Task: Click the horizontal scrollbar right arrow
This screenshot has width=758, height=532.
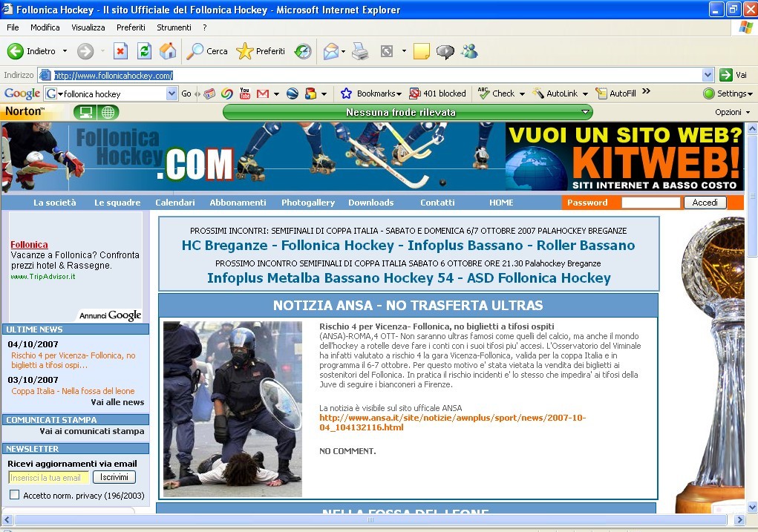Action: tap(739, 519)
